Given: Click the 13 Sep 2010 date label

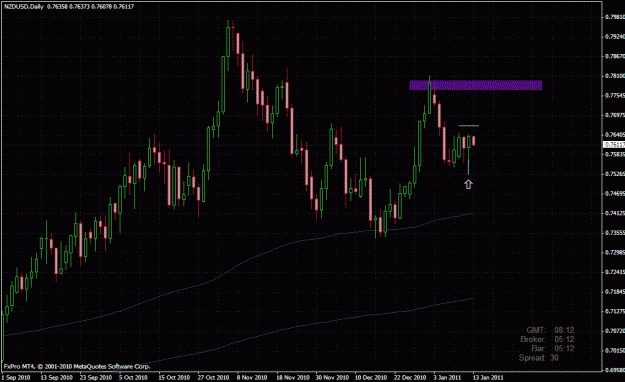Looking at the screenshot, I should (x=57, y=377).
